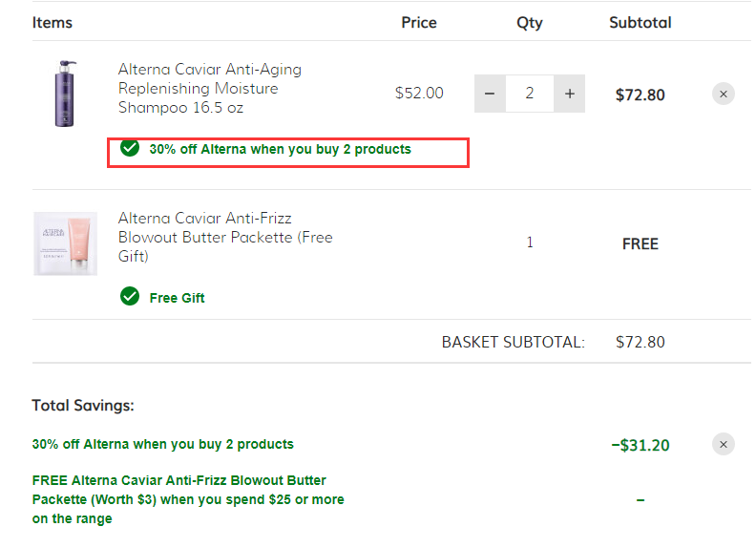The height and width of the screenshot is (548, 756).
Task: Increase shampoo quantity with plus button
Action: pos(570,94)
